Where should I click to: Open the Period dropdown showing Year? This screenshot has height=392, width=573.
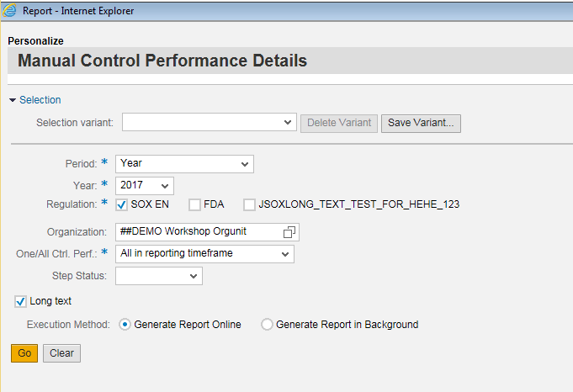click(x=184, y=164)
